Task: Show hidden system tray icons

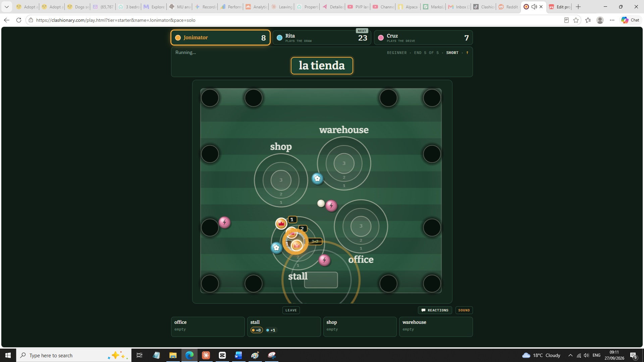Action: tap(570, 355)
